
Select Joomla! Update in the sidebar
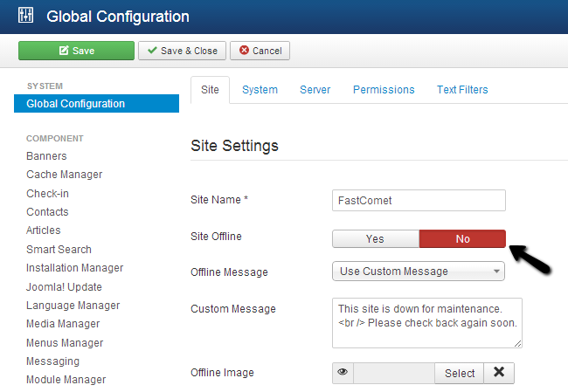click(x=64, y=287)
